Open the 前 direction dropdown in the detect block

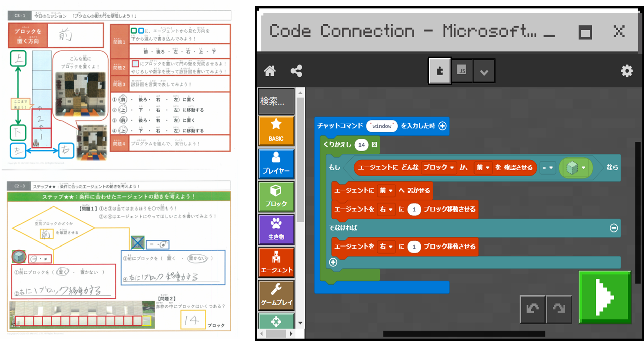pos(483,167)
